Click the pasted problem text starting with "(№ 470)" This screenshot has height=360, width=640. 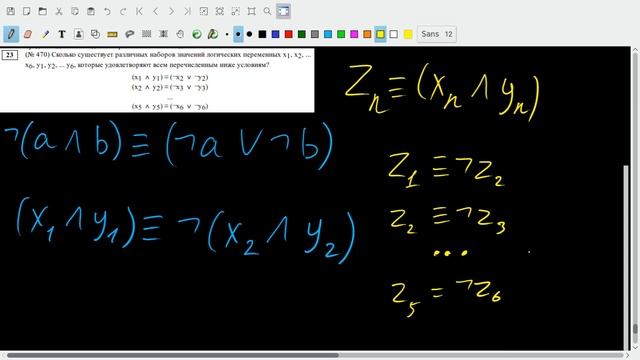pyautogui.click(x=167, y=60)
